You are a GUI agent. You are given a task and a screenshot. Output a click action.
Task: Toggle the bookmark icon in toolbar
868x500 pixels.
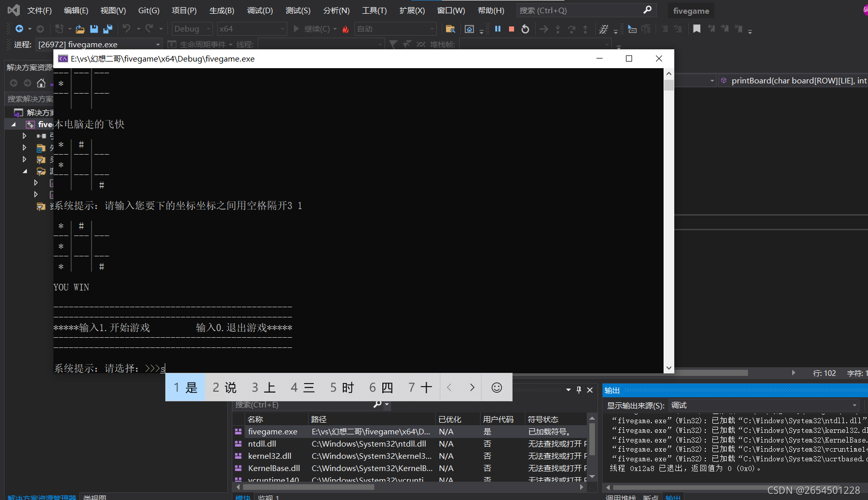click(x=697, y=29)
